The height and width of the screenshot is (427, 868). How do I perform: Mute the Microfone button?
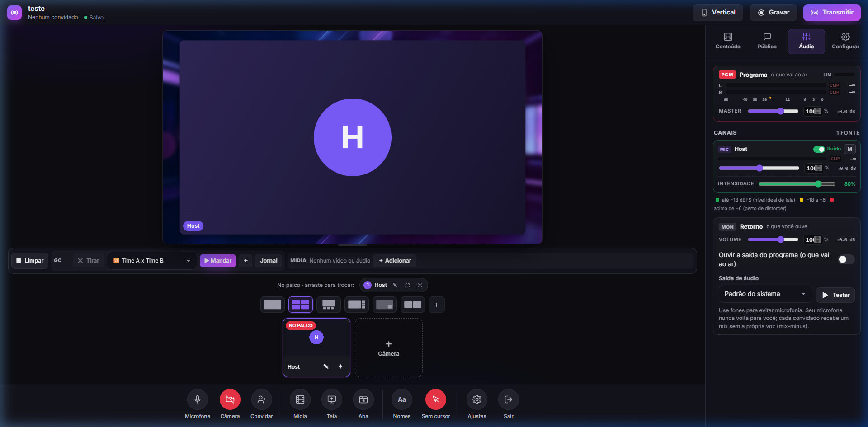[198, 399]
